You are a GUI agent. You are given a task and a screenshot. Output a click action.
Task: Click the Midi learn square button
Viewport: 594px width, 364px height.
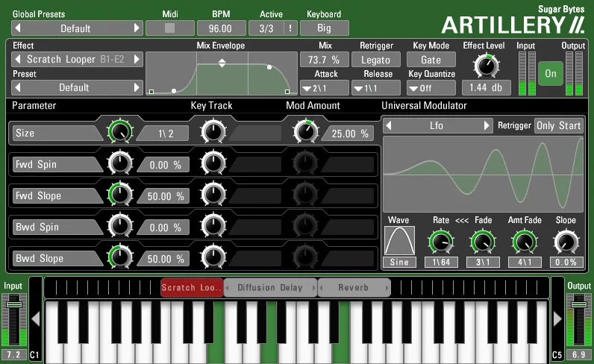pyautogui.click(x=169, y=28)
